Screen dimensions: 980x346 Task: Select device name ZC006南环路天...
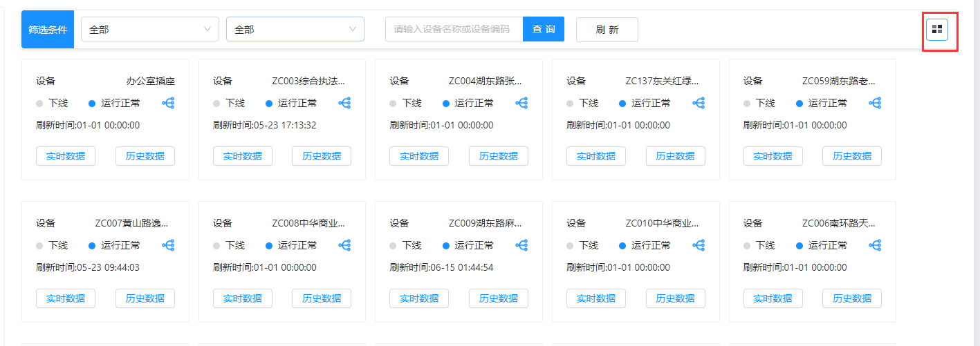(x=839, y=223)
